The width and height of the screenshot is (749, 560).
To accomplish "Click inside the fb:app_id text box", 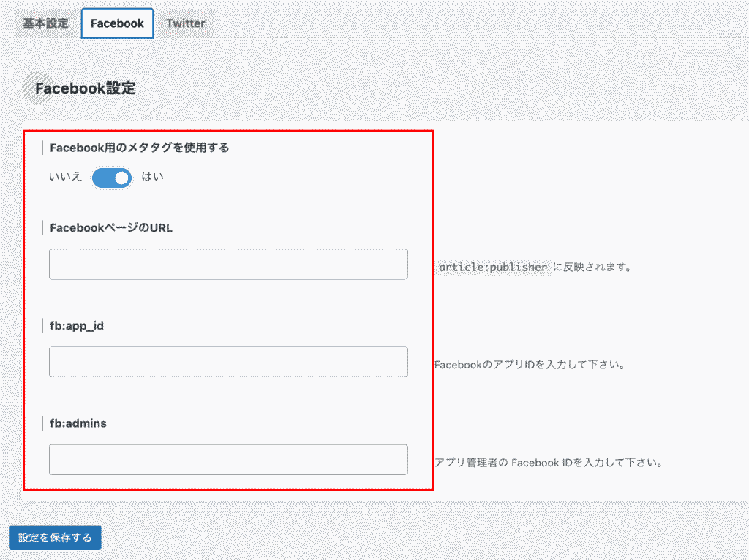I will (228, 362).
